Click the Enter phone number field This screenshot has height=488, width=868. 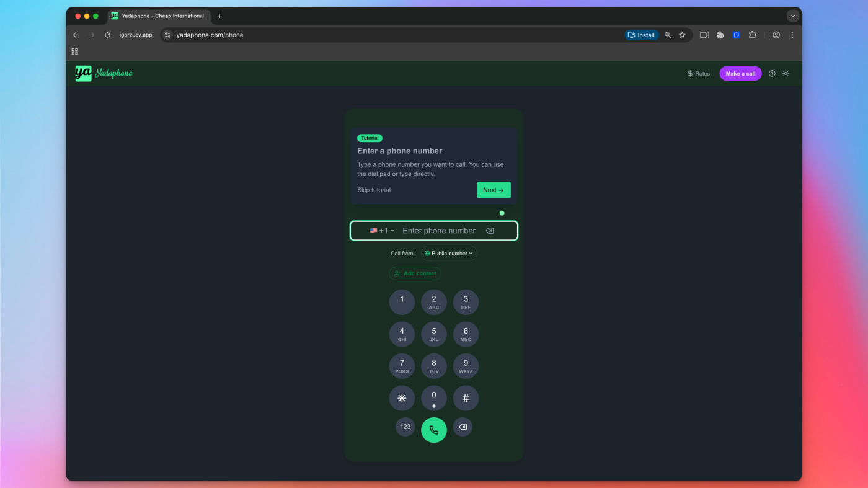(439, 231)
